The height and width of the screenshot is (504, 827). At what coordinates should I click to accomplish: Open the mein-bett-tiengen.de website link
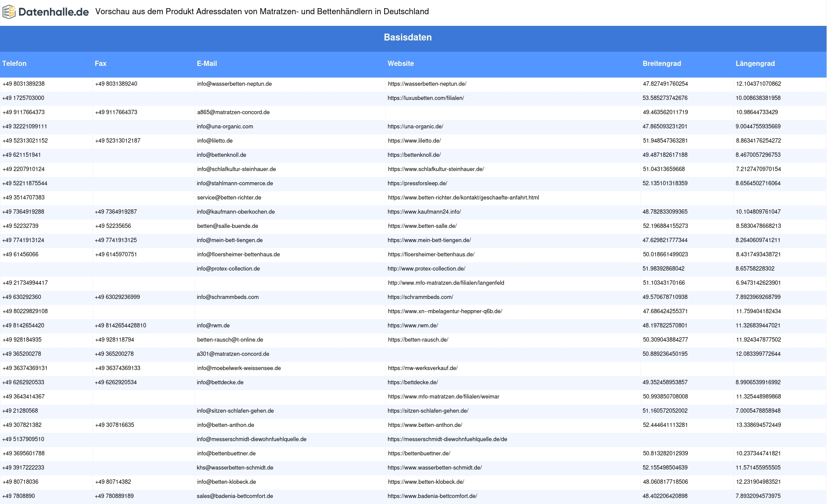point(429,240)
